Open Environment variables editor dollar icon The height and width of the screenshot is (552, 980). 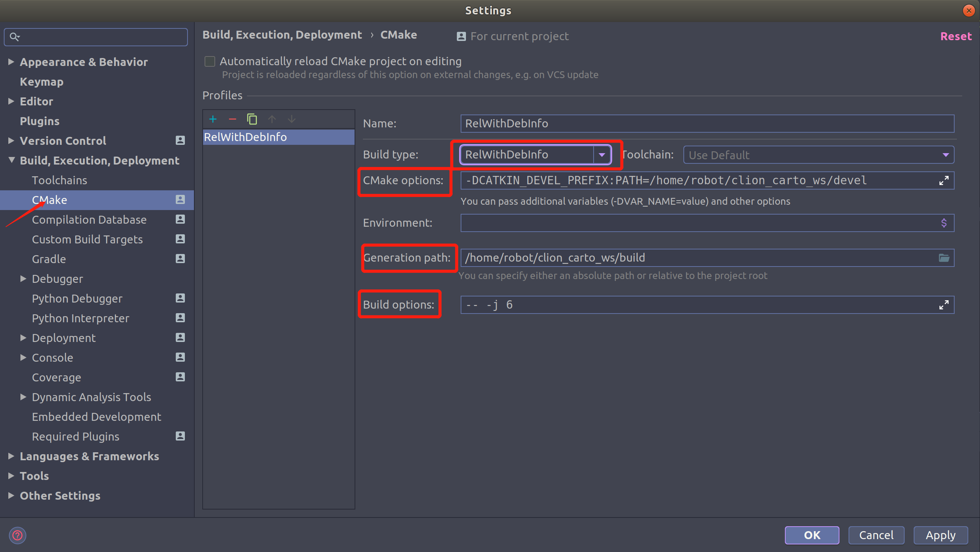click(x=944, y=223)
